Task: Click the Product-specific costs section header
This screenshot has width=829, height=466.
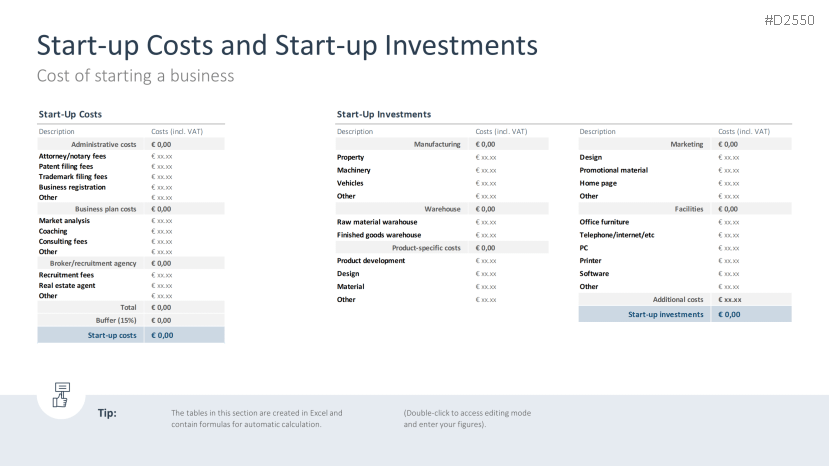Action: tap(426, 248)
